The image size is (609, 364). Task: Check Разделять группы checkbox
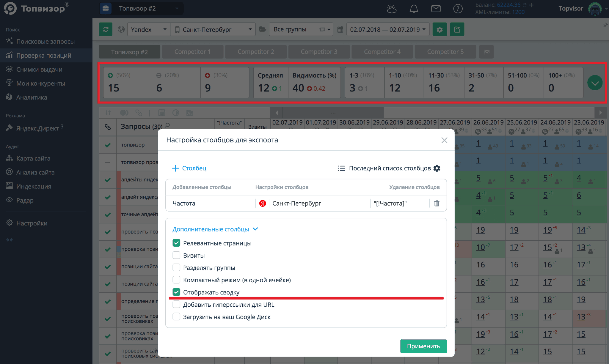point(176,267)
